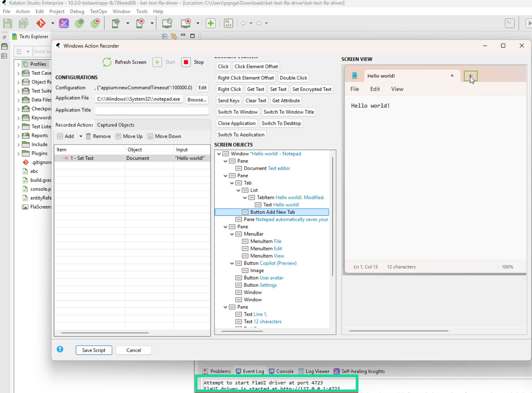
Task: Open the Record Windows dropdown arrow
Action: [198, 23]
